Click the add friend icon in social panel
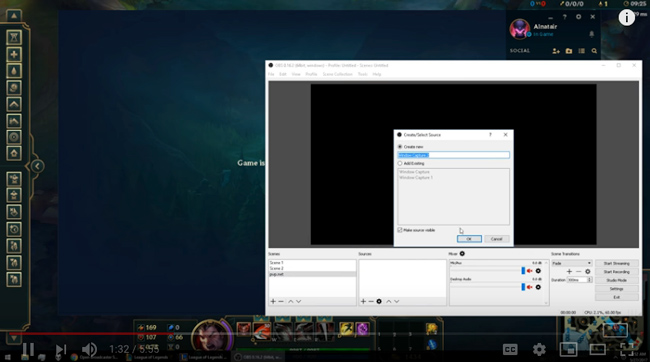The height and width of the screenshot is (362, 650). coord(556,51)
